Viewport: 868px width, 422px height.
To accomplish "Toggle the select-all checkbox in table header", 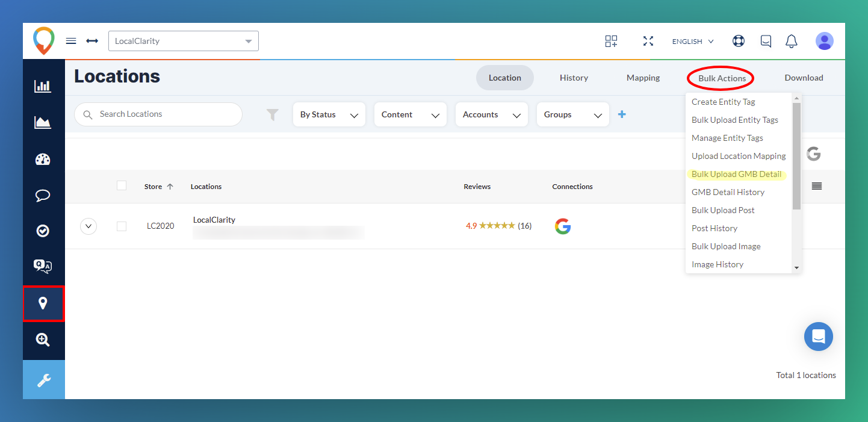I will [x=122, y=185].
